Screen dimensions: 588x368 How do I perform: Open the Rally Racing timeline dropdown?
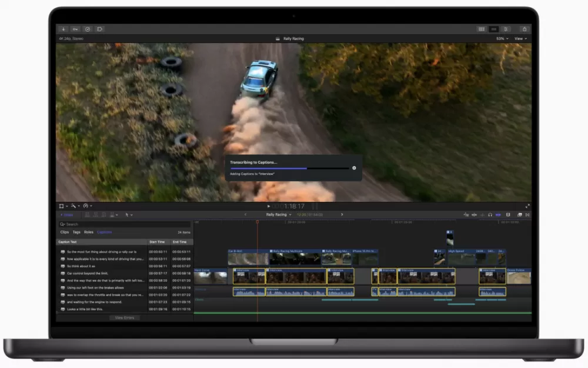click(x=279, y=215)
